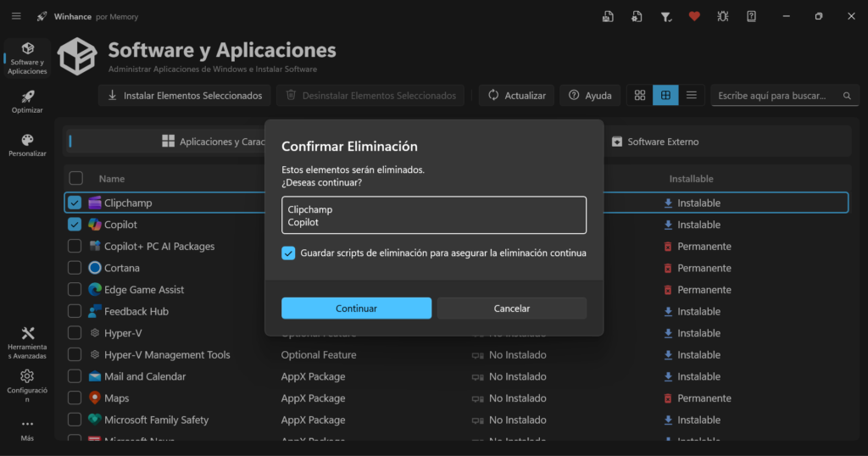Open the hamburger navigation menu

point(16,16)
